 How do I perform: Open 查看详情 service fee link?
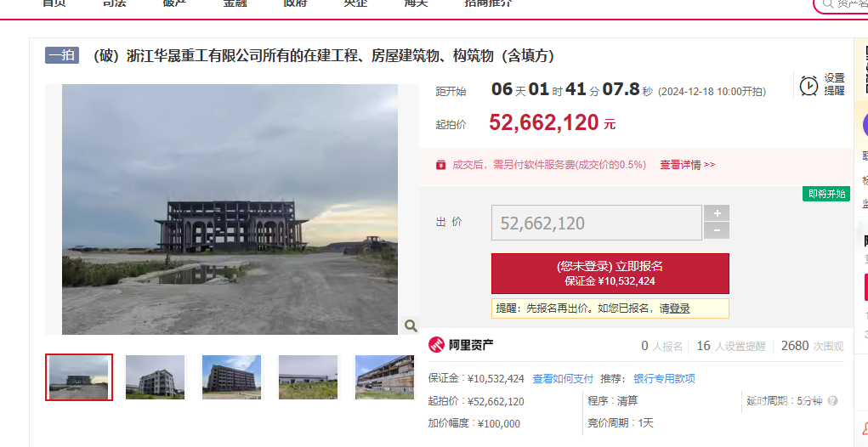[x=688, y=164]
